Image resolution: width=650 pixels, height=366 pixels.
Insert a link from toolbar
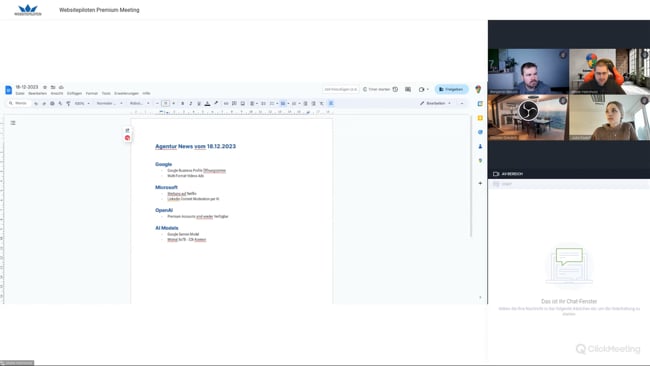[226, 103]
